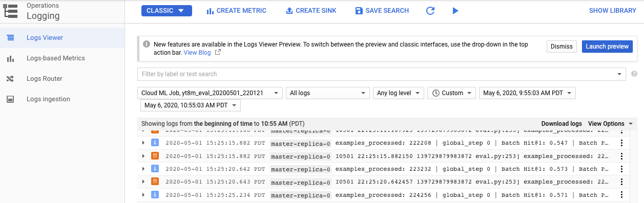Viewport: 644px width, 203px height.
Task: Click the info severity icon at 15:25:20.642
Action: coord(155,169)
